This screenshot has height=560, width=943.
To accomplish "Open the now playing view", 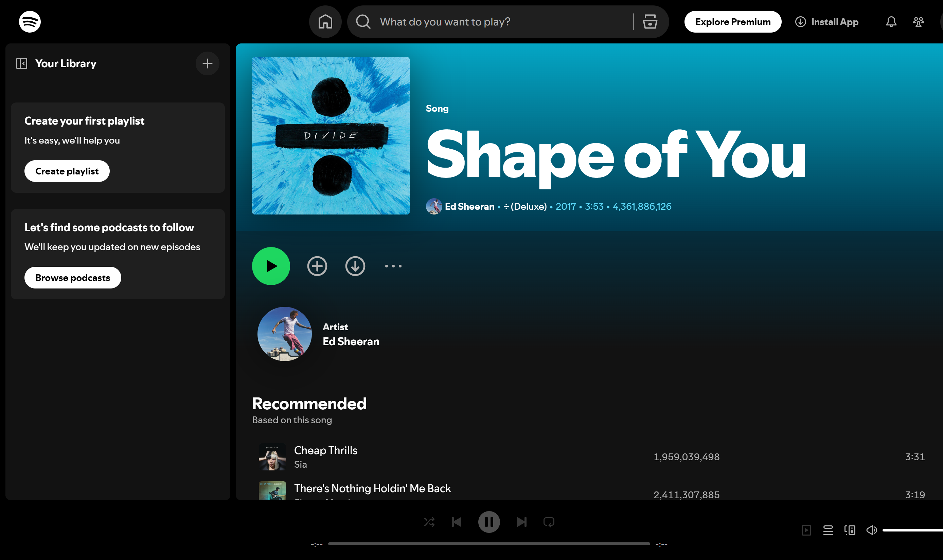I will pos(806,530).
